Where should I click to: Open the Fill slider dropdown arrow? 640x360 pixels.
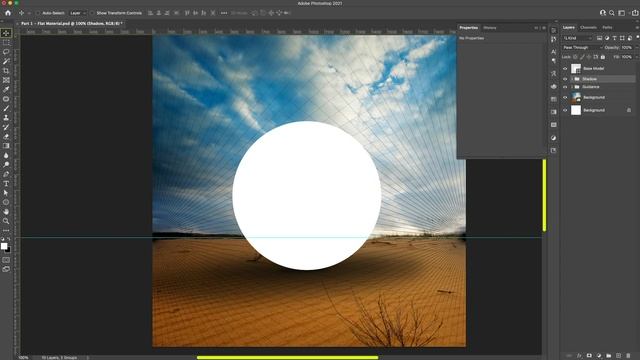(x=636, y=57)
